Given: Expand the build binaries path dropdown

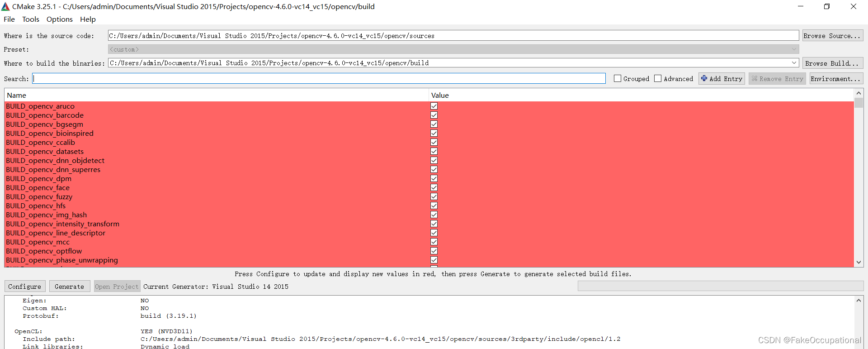Looking at the screenshot, I should pos(794,63).
